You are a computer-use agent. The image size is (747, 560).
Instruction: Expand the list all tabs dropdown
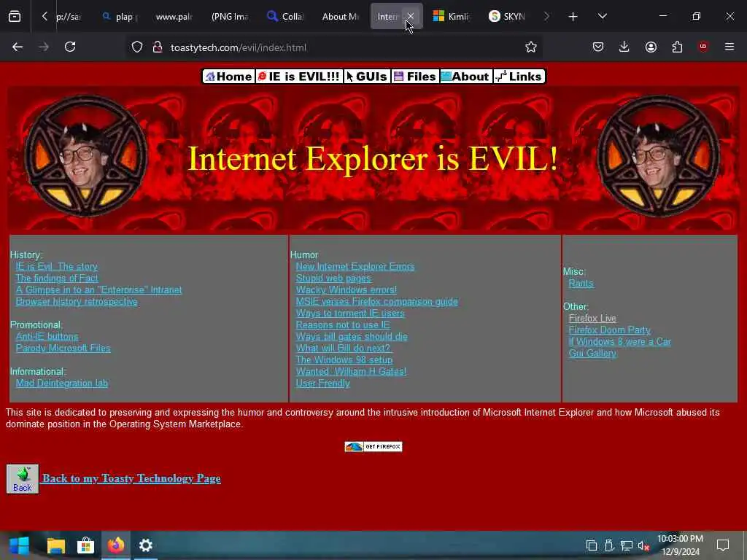coord(602,17)
